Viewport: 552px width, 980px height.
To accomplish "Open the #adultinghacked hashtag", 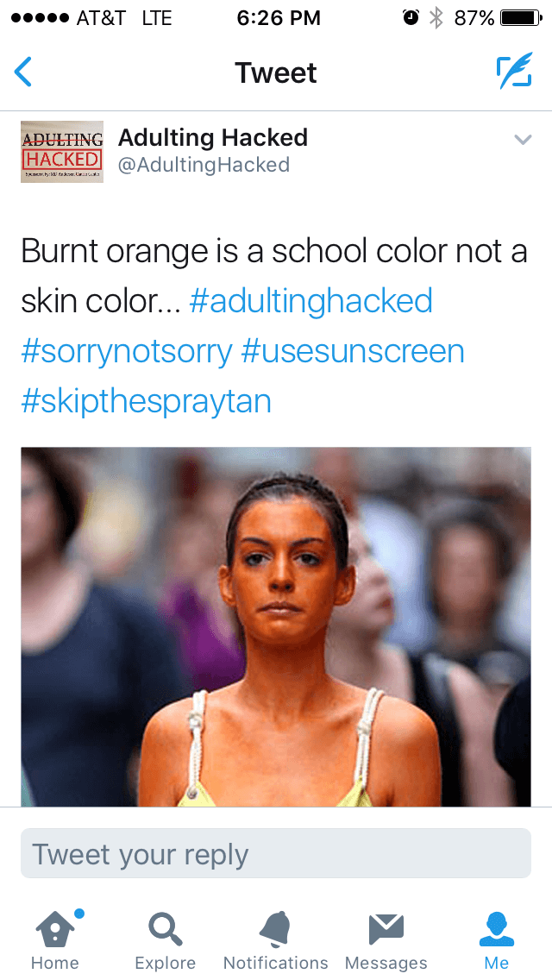I will pos(310,300).
